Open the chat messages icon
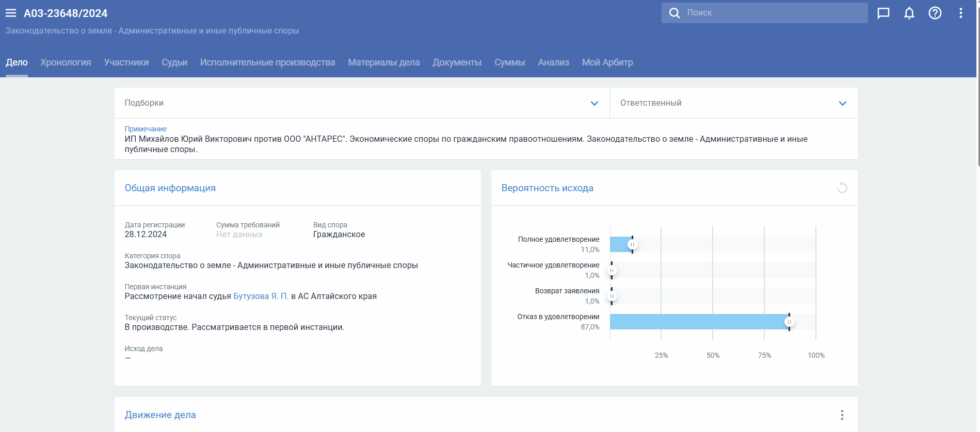The height and width of the screenshot is (432, 980). coord(883,13)
